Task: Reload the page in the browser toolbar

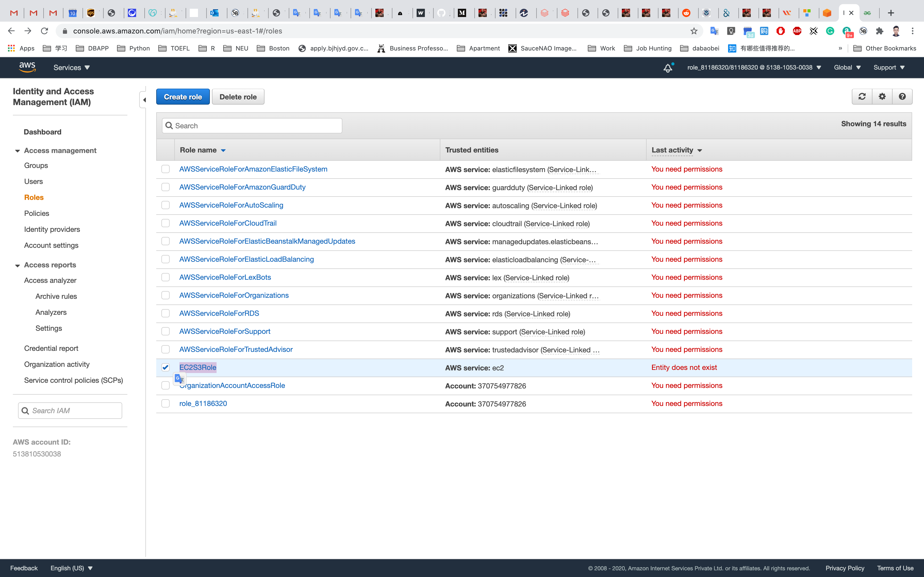Action: [44, 31]
